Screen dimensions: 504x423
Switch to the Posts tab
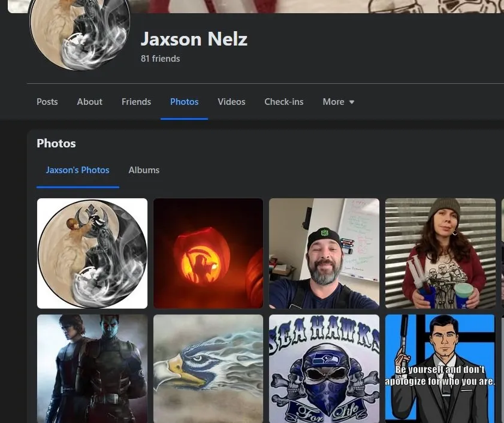click(47, 102)
